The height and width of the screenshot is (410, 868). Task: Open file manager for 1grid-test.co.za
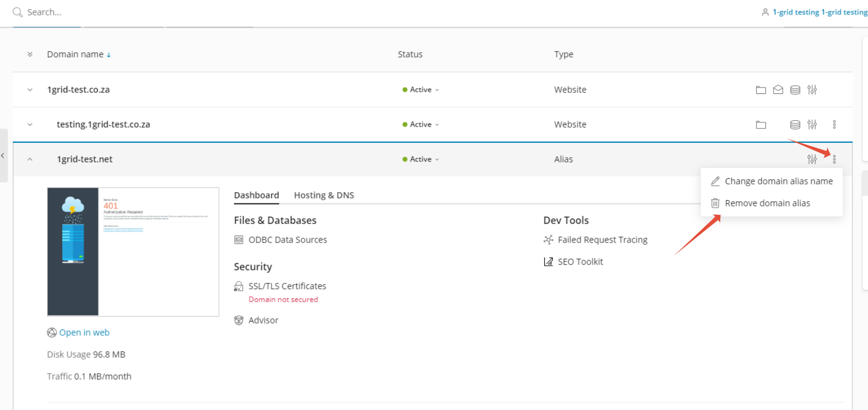[761, 90]
